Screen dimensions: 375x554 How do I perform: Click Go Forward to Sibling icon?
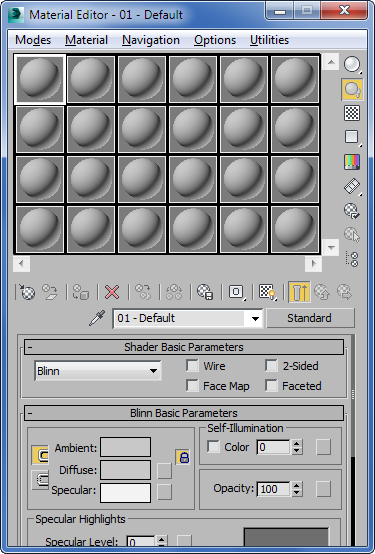click(x=344, y=292)
